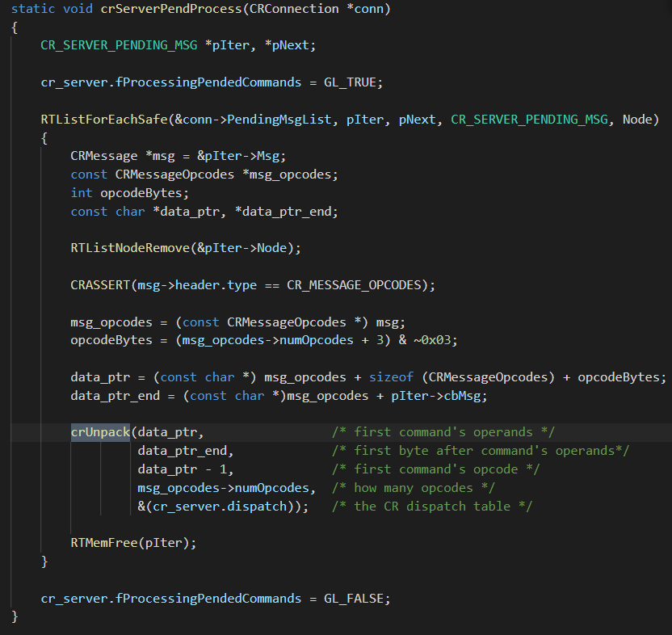This screenshot has height=635, width=672.
Task: Click the function name crServerPendProcess
Action: (171, 9)
